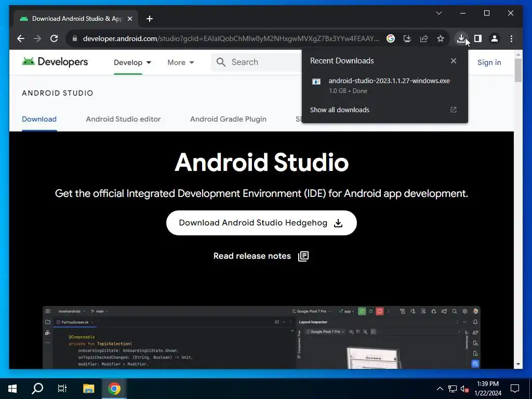This screenshot has height=399, width=532.
Task: Open the Chrome side panel icon
Action: [478, 38]
